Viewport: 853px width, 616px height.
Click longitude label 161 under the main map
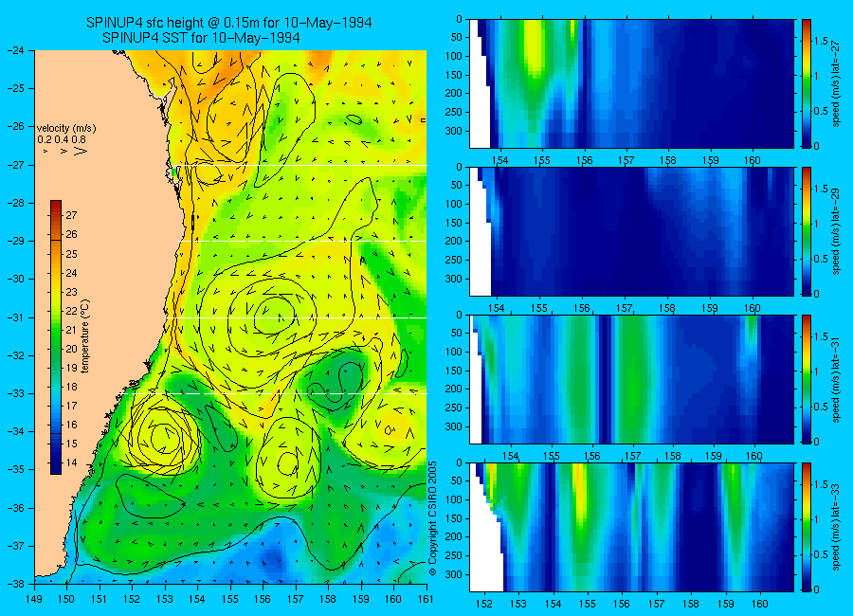point(426,599)
